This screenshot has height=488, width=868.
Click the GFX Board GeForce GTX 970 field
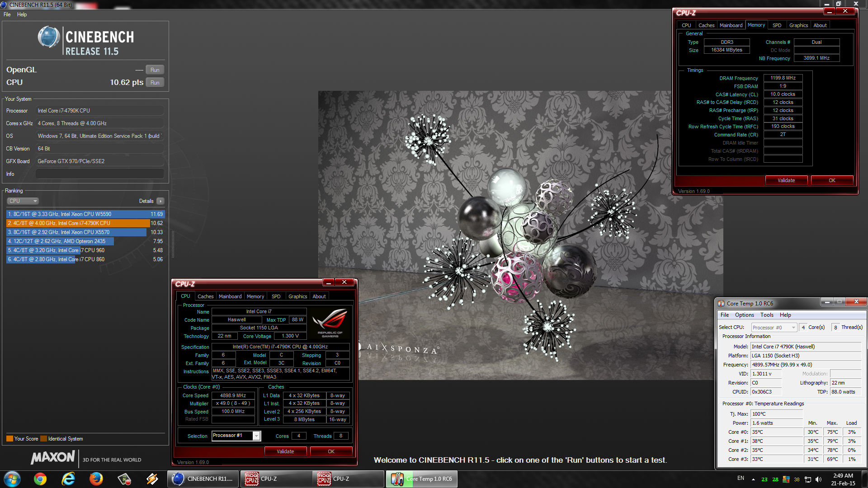pos(100,161)
